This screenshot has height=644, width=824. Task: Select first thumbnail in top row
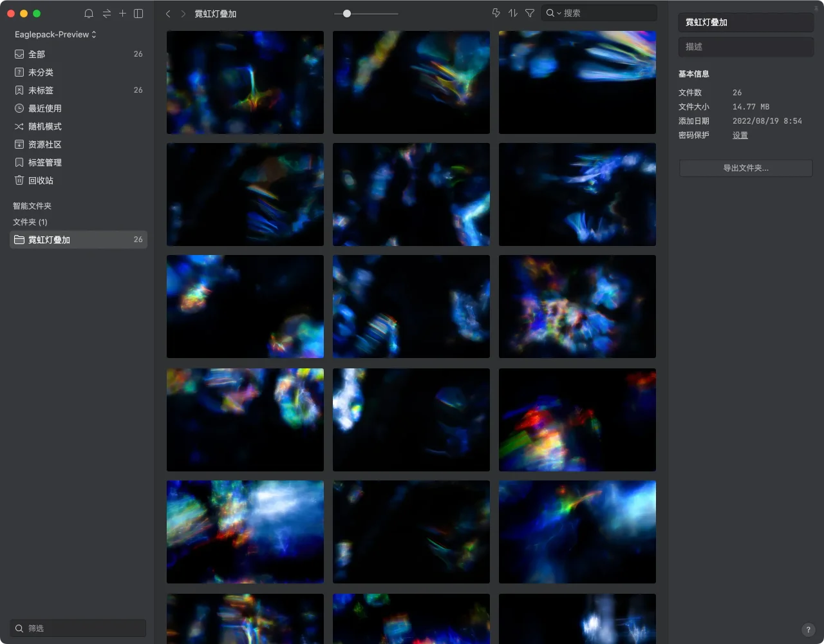245,82
